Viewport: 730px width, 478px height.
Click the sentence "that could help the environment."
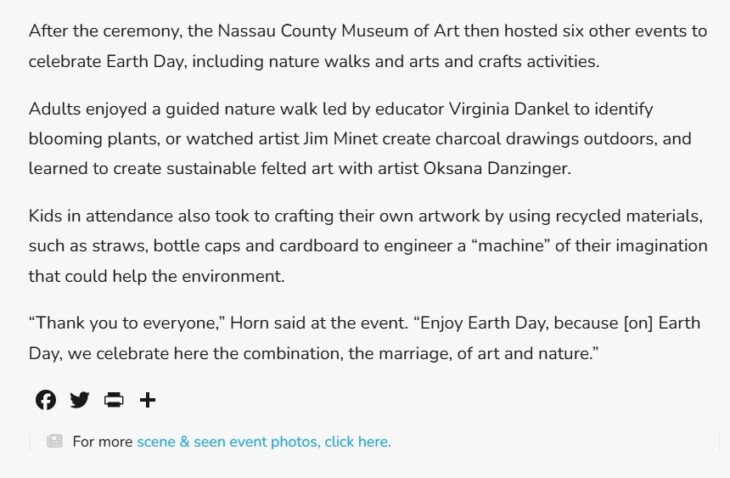point(156,276)
